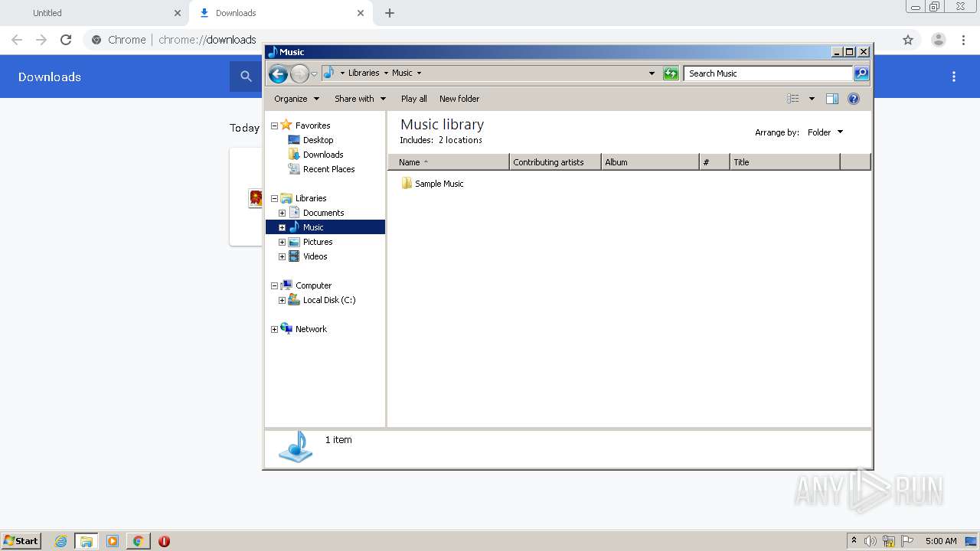Click search icon on Downloads page
980x551 pixels.
tap(246, 77)
